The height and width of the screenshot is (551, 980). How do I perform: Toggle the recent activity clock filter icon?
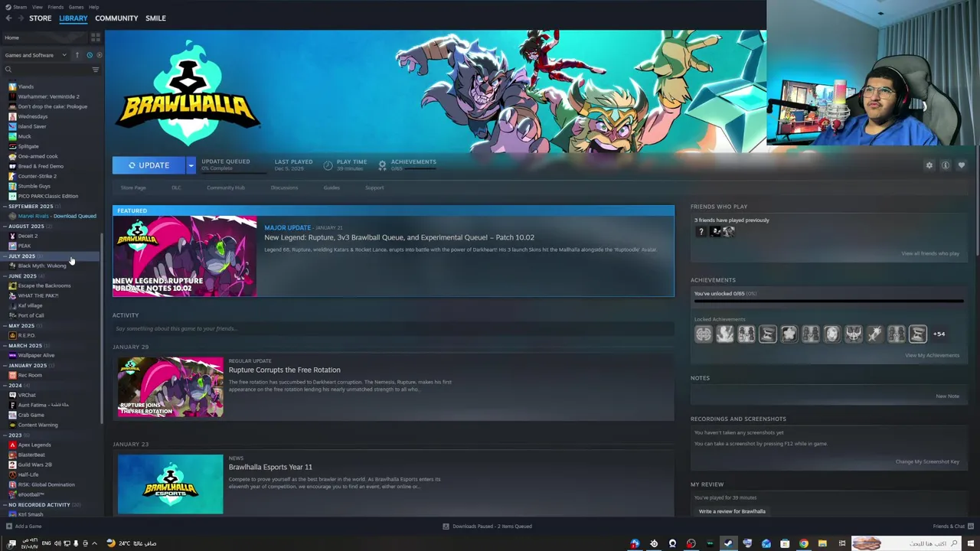(x=90, y=55)
